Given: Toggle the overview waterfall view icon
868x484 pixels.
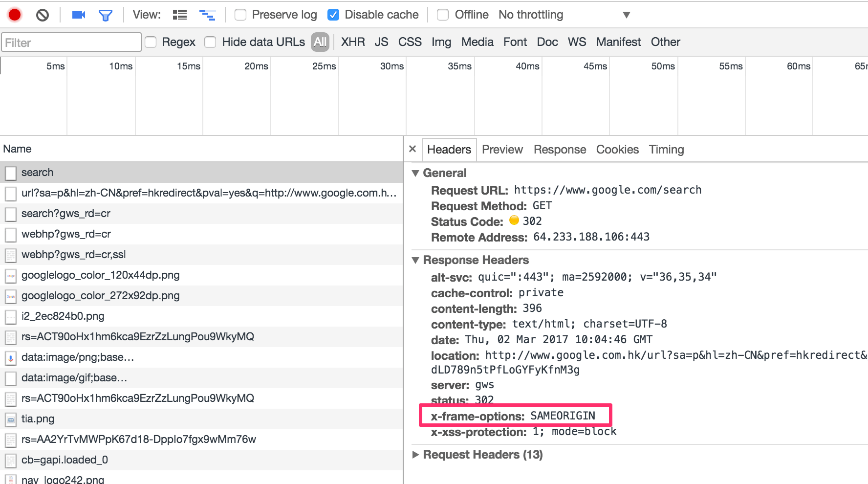Looking at the screenshot, I should [x=207, y=15].
